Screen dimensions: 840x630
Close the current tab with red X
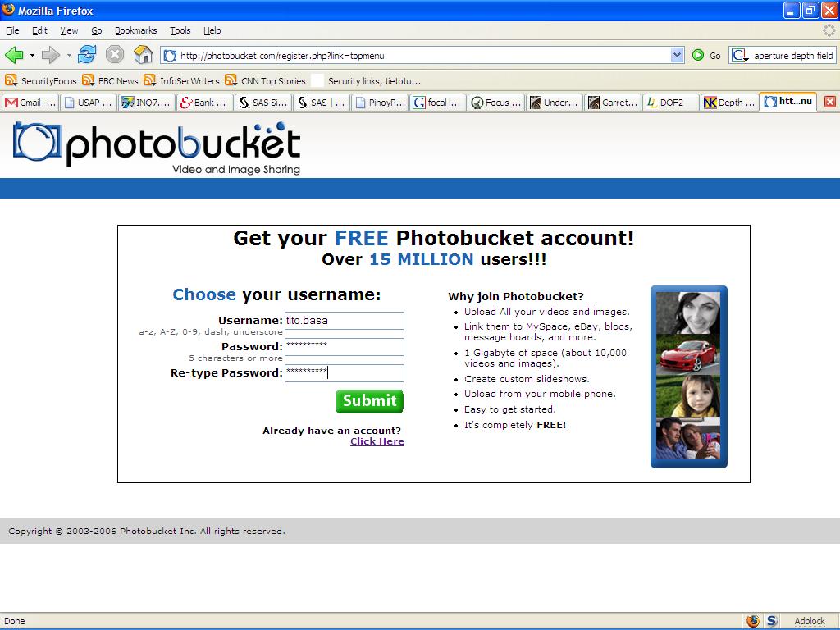click(830, 102)
